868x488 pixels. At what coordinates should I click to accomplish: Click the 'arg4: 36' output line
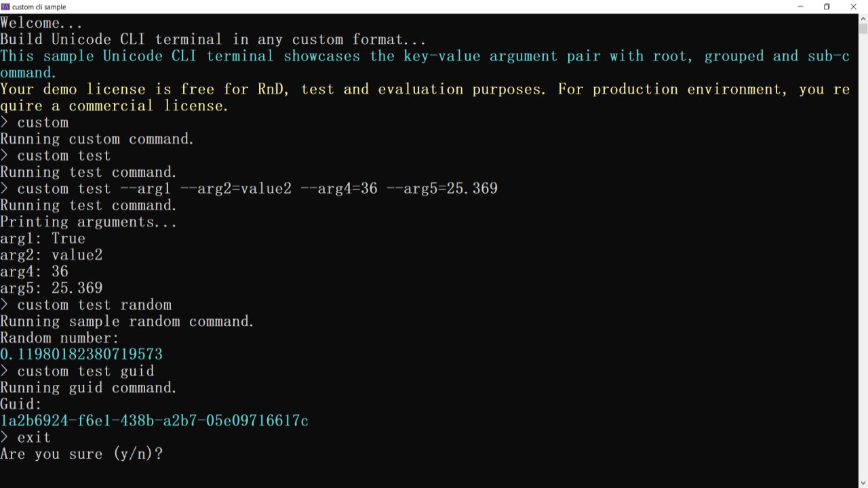[35, 272]
